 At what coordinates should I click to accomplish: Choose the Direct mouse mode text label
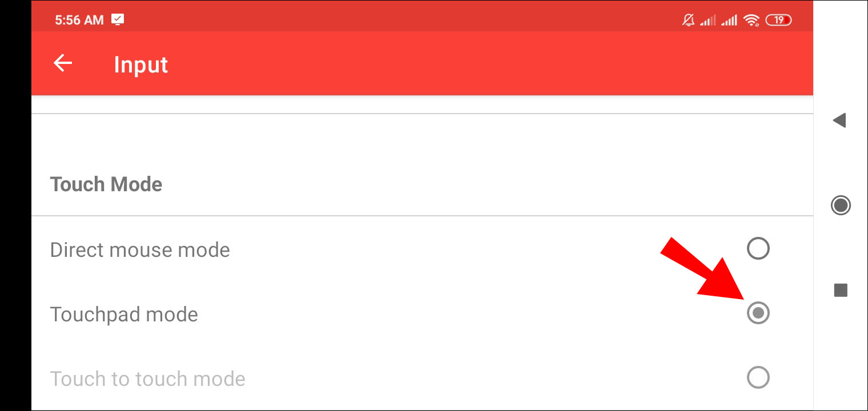click(x=140, y=250)
